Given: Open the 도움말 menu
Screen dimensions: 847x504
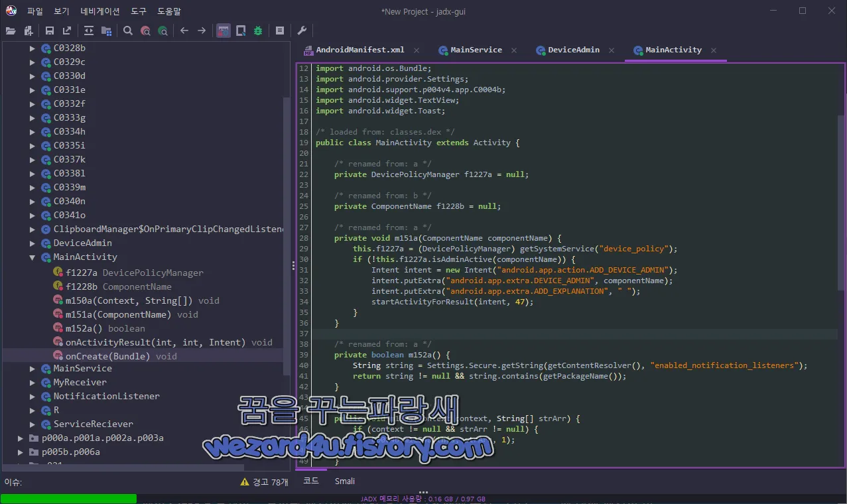Looking at the screenshot, I should (169, 11).
